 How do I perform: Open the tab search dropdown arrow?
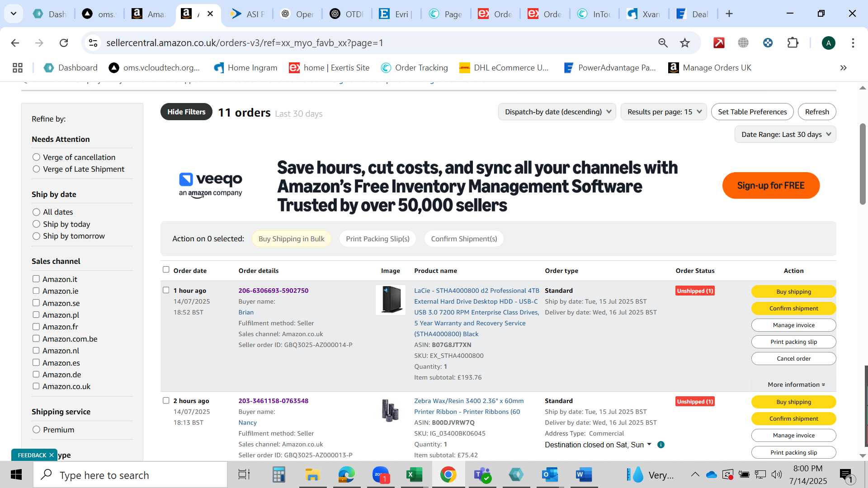14,14
